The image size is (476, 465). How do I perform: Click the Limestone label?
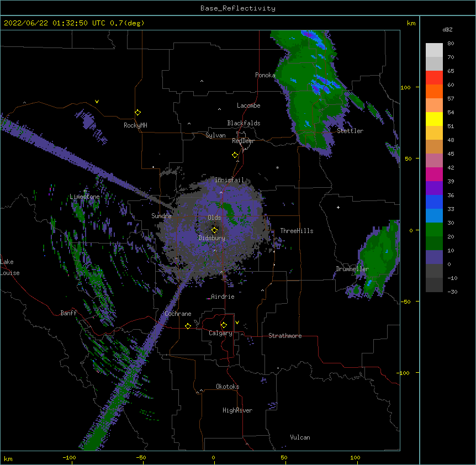pyautogui.click(x=84, y=197)
